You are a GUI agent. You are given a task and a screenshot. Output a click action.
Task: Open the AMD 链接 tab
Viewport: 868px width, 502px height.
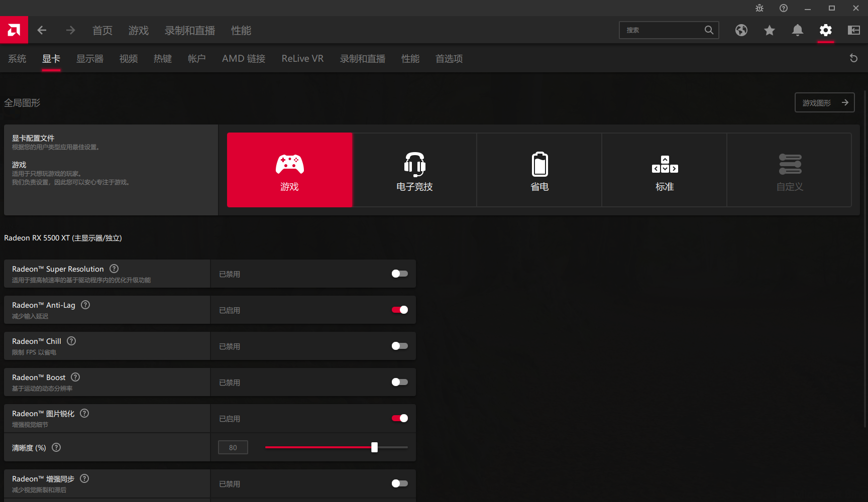point(244,59)
